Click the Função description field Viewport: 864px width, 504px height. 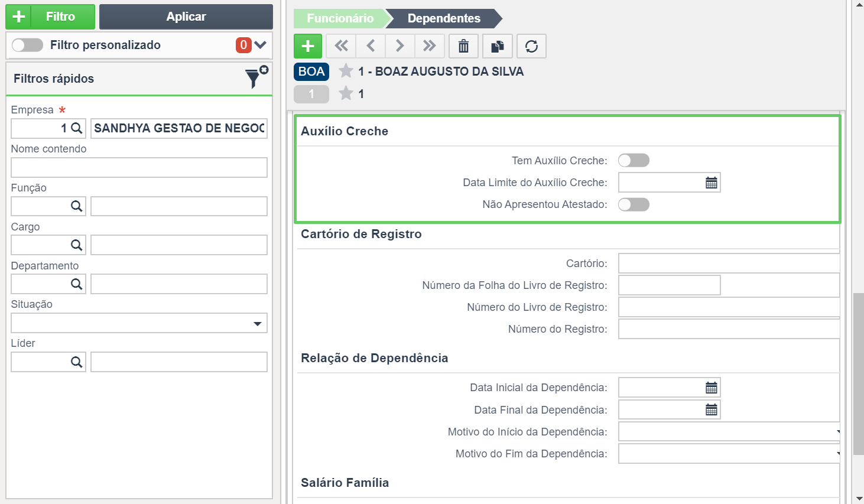pos(179,206)
